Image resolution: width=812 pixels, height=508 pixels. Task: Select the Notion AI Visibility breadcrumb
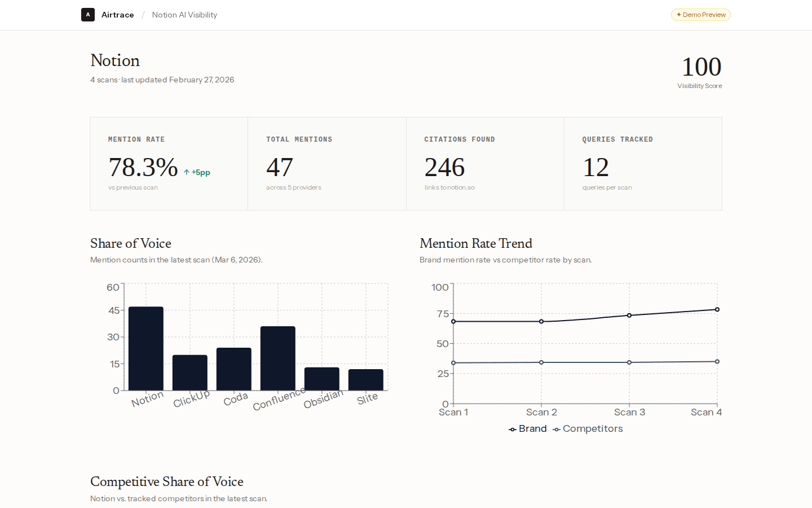(x=184, y=15)
